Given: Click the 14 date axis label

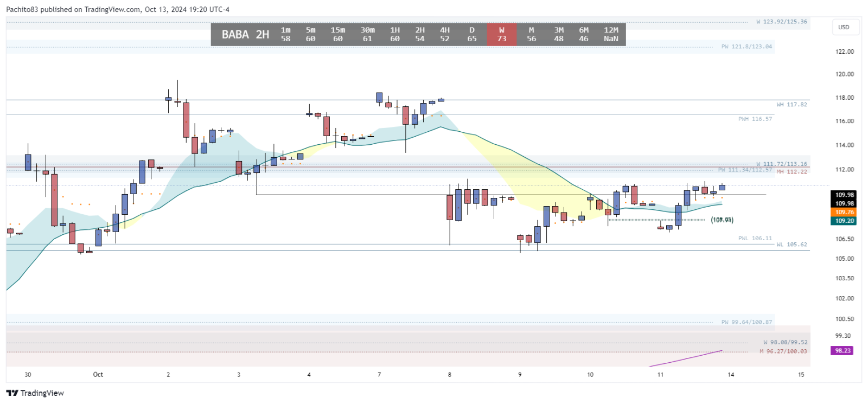Looking at the screenshot, I should tap(731, 374).
